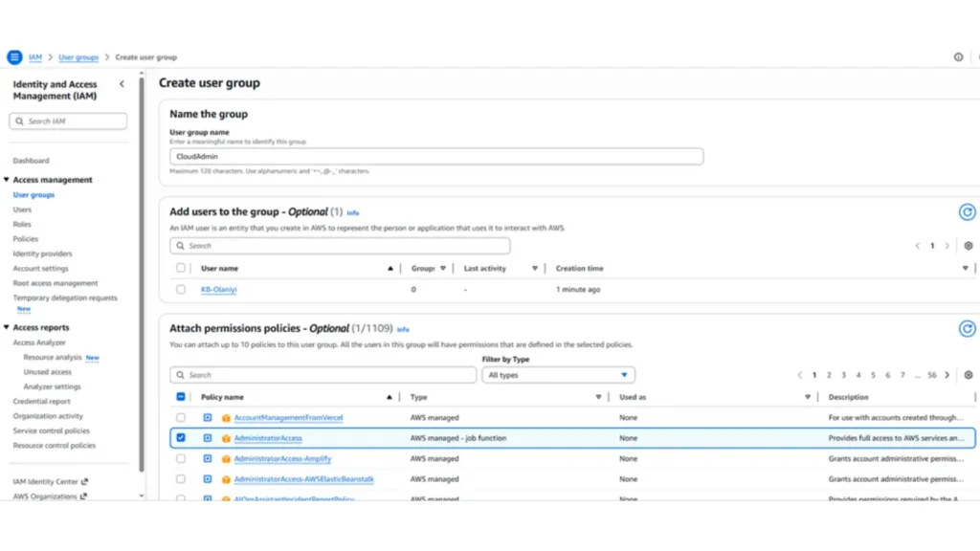Go to Policies in the IAM sidebar
The width and height of the screenshot is (980, 551).
tap(26, 239)
